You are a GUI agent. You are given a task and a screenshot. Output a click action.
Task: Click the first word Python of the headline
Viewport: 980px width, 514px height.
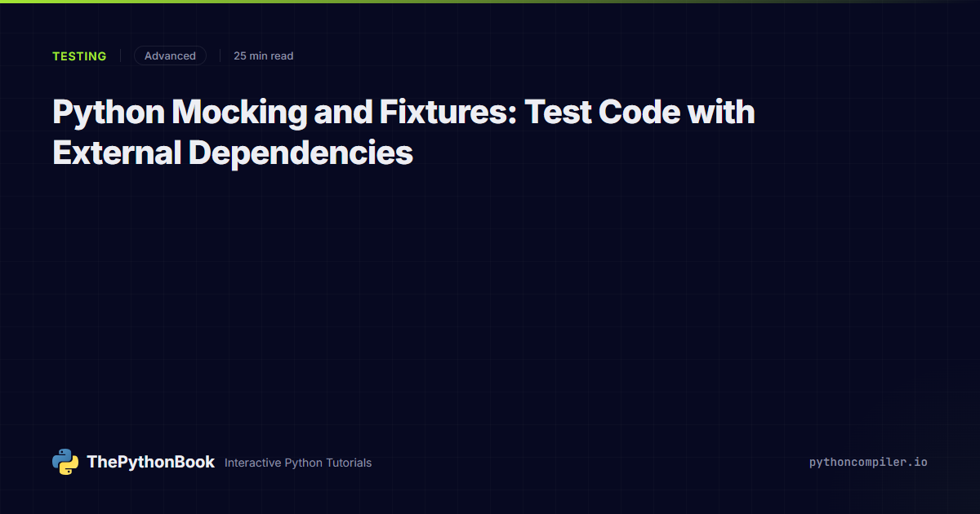(x=108, y=113)
